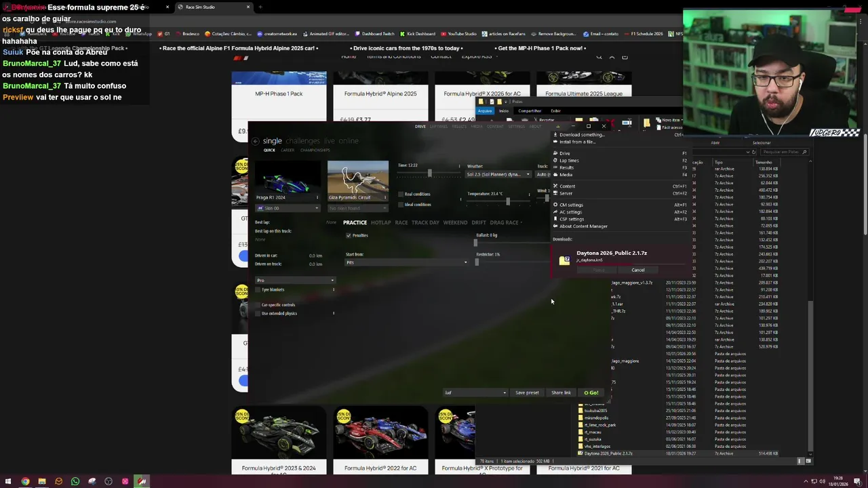Viewport: 868px width, 488px height.
Task: Click the Content wrench icon in menu
Action: 555,186
